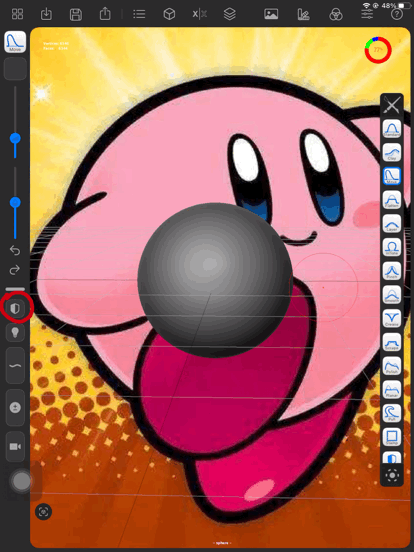Open the bulleted list panel

click(x=139, y=14)
